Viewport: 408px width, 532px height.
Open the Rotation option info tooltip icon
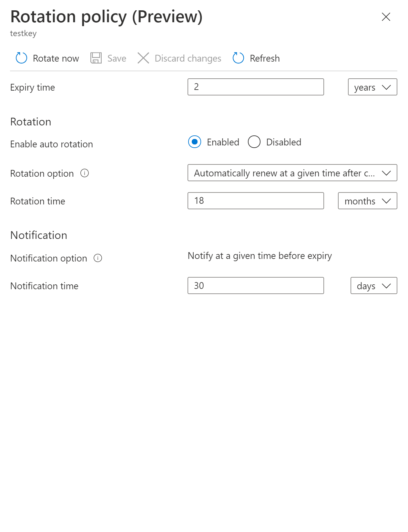tap(85, 173)
